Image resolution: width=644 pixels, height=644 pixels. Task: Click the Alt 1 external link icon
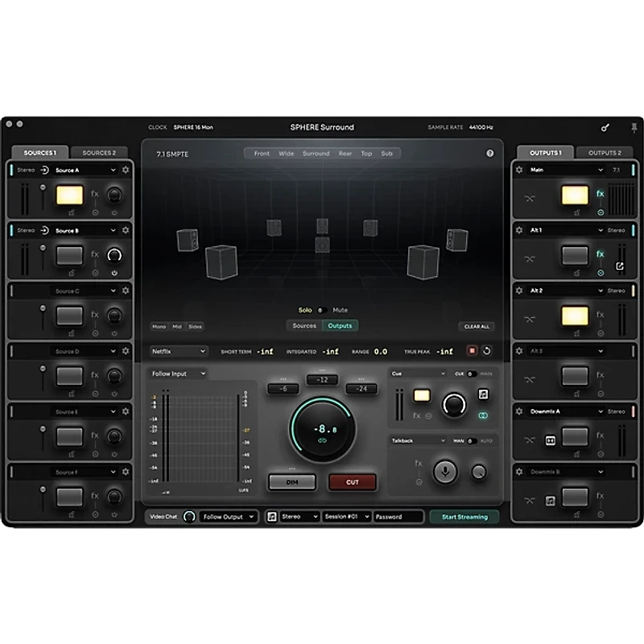coord(620,266)
